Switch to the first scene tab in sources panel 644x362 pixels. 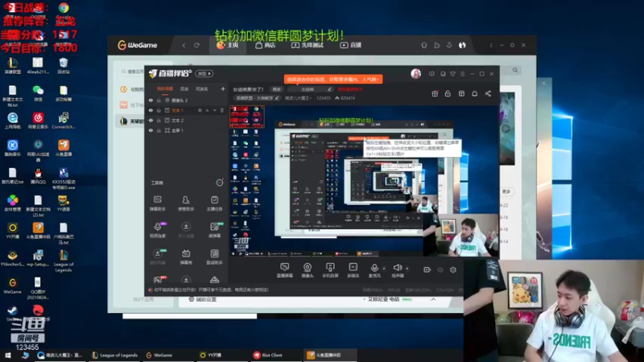[165, 88]
